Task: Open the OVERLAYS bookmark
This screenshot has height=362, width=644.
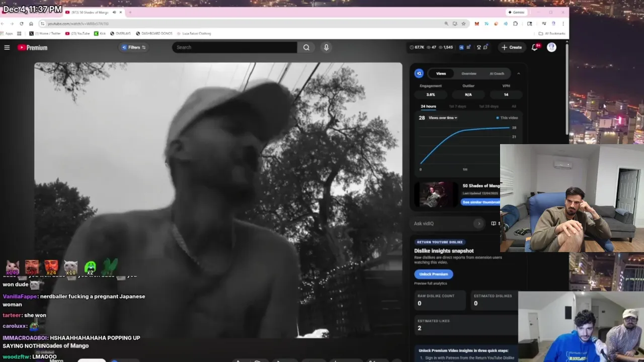Action: click(120, 34)
